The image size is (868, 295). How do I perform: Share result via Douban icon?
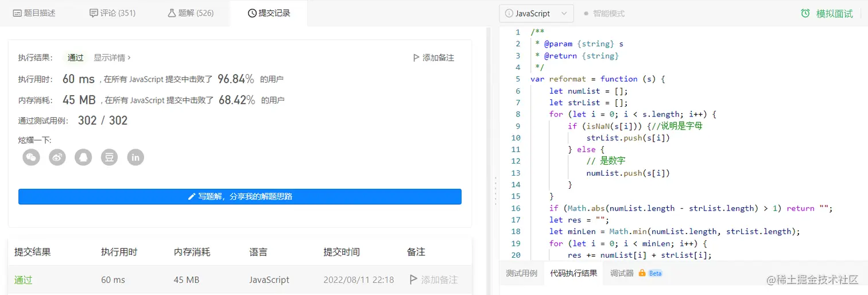coord(110,157)
